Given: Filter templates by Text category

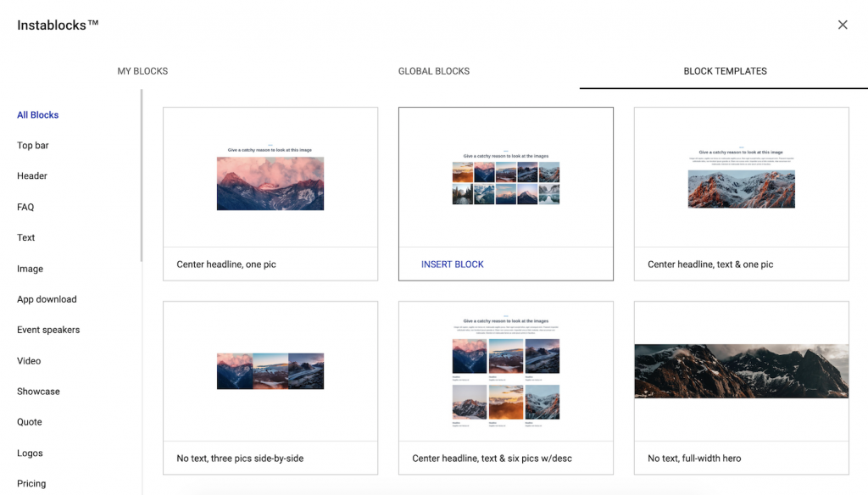Looking at the screenshot, I should [25, 237].
